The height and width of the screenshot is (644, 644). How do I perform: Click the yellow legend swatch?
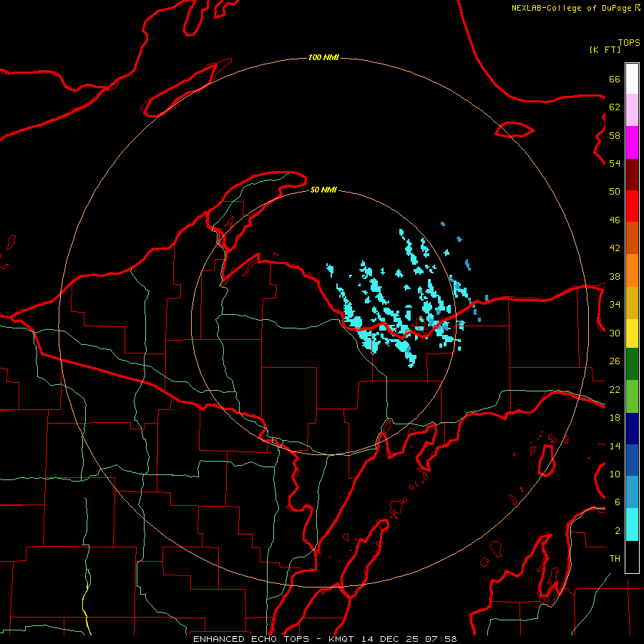pyautogui.click(x=632, y=333)
